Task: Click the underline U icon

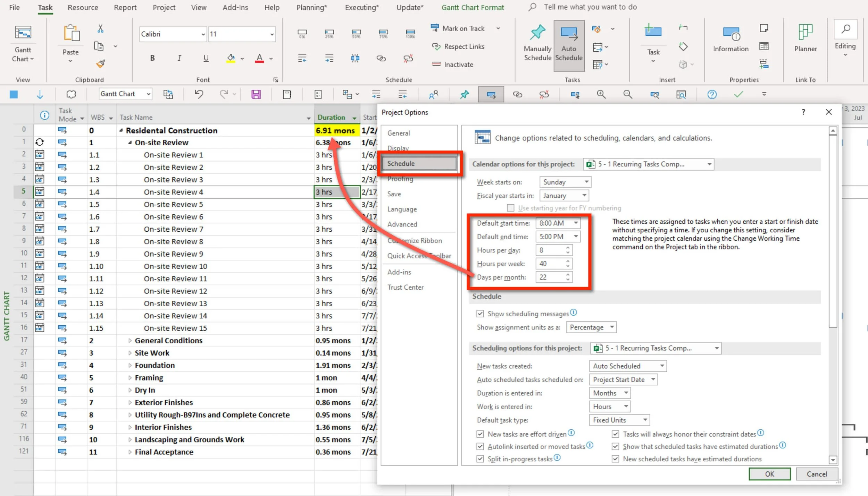Action: (206, 58)
